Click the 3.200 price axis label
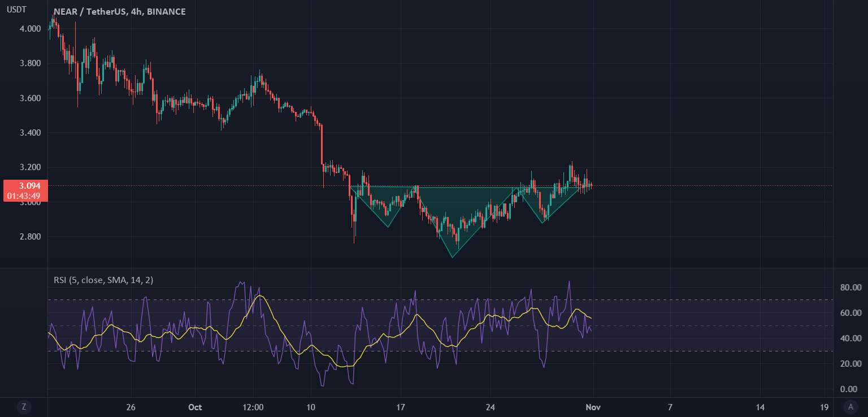The image size is (868, 417). (x=31, y=168)
